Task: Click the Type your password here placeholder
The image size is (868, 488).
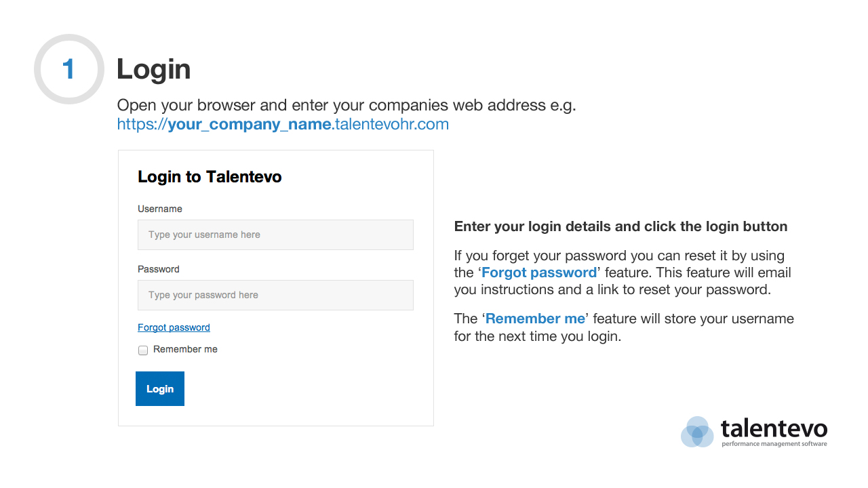Action: click(x=203, y=295)
